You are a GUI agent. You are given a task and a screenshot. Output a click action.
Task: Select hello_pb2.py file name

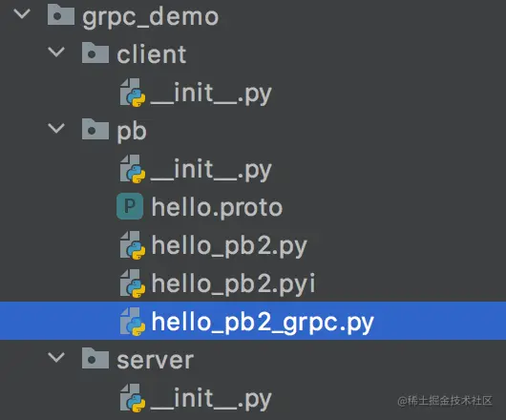[229, 246]
